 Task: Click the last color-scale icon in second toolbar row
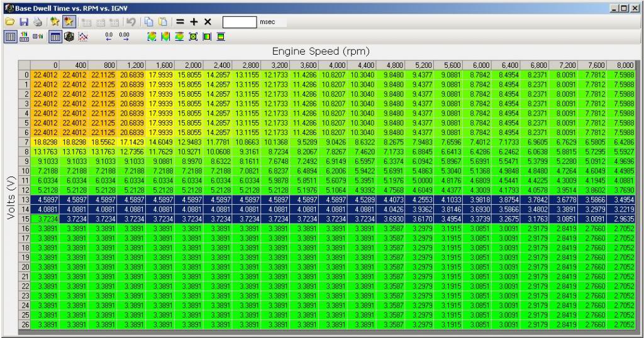220,36
